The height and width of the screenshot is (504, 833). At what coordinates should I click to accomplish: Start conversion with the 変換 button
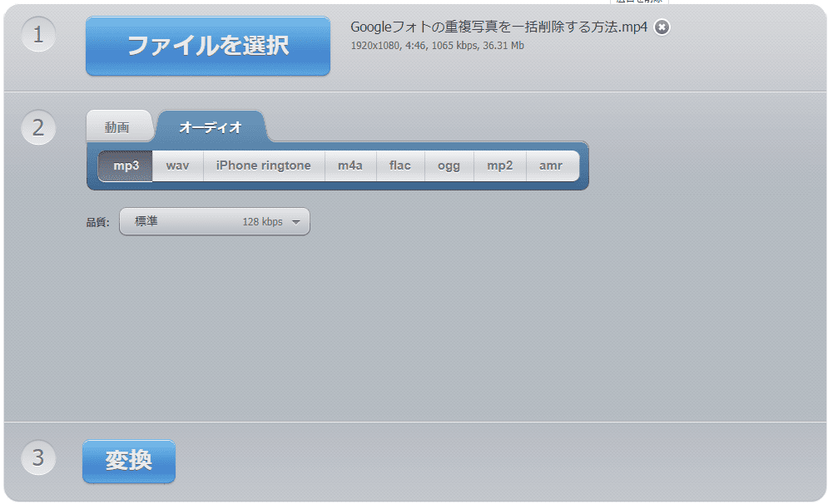128,461
